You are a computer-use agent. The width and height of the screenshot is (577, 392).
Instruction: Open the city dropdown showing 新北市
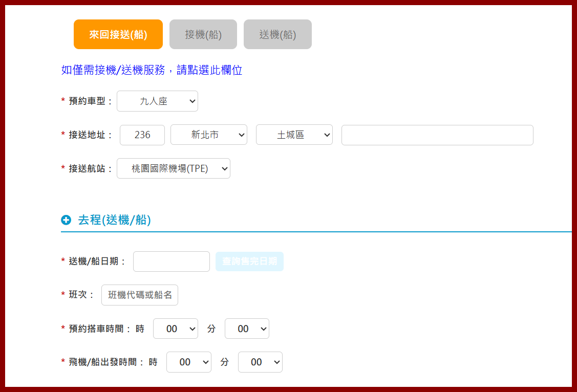209,135
